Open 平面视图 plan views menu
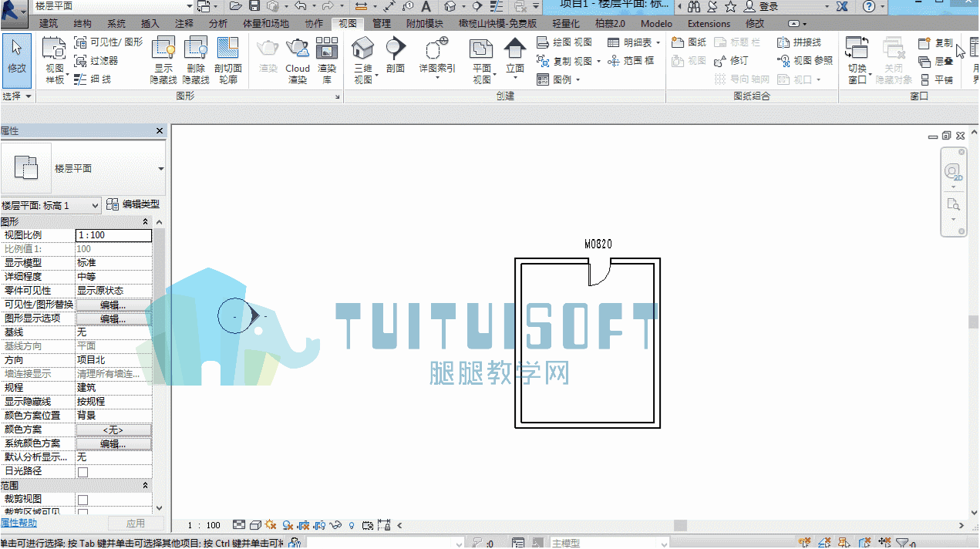 (x=482, y=60)
